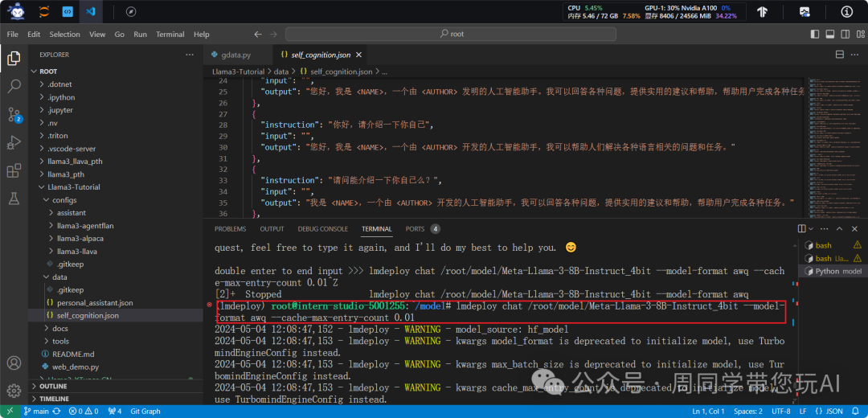Toggle secondary side bar visibility
The height and width of the screenshot is (418, 868).
845,35
